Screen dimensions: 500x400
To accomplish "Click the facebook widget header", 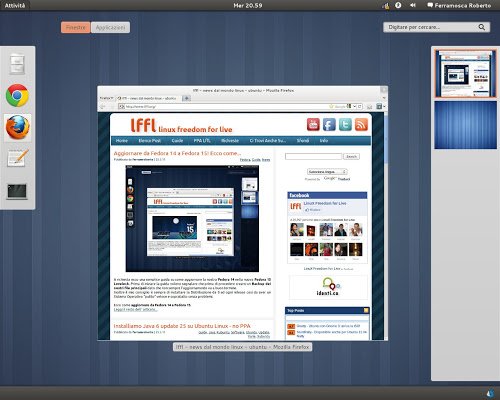I will [327, 195].
